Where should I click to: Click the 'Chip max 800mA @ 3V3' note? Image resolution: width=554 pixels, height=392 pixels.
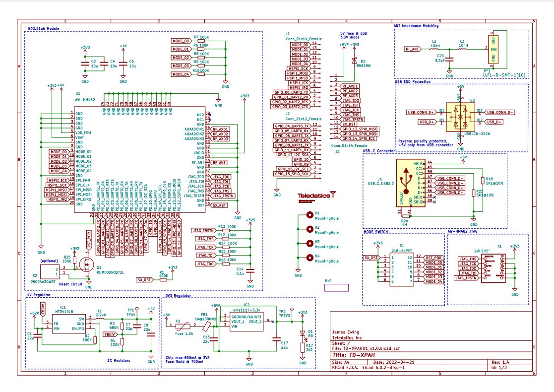pyautogui.click(x=187, y=358)
